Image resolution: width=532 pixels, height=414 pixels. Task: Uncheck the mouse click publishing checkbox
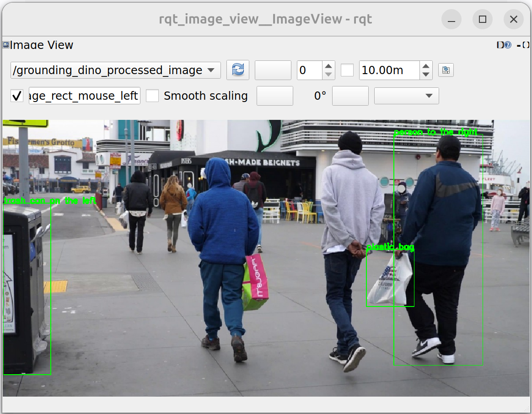[x=17, y=96]
